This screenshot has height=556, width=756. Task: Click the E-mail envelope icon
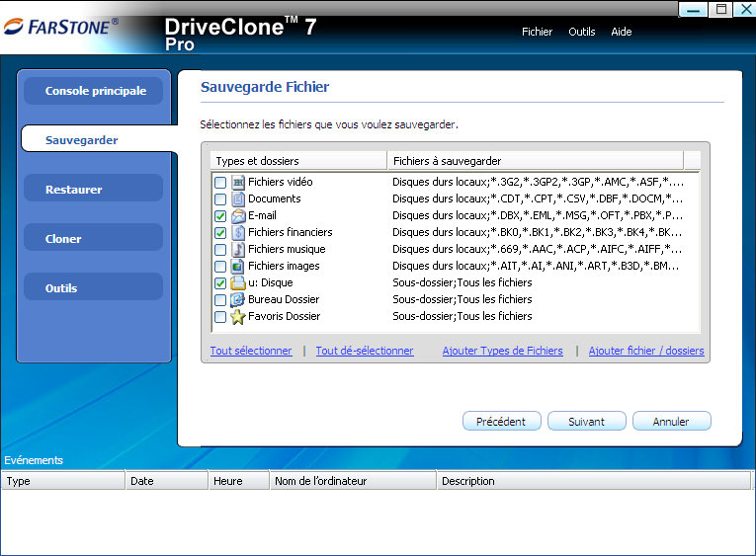pos(238,216)
